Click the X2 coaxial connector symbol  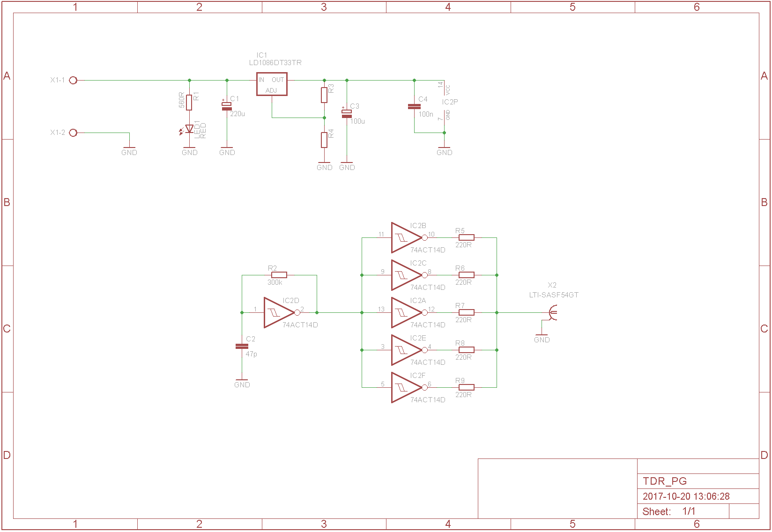(553, 312)
